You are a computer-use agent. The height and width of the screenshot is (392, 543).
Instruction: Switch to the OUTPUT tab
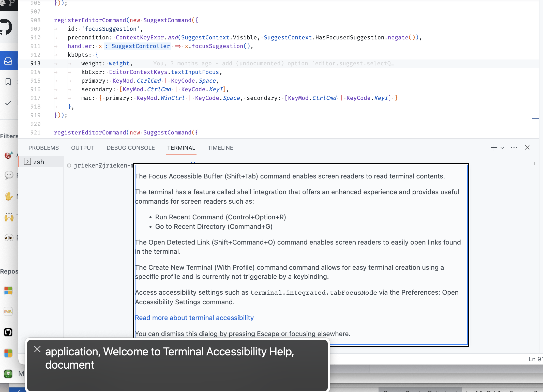pos(83,148)
